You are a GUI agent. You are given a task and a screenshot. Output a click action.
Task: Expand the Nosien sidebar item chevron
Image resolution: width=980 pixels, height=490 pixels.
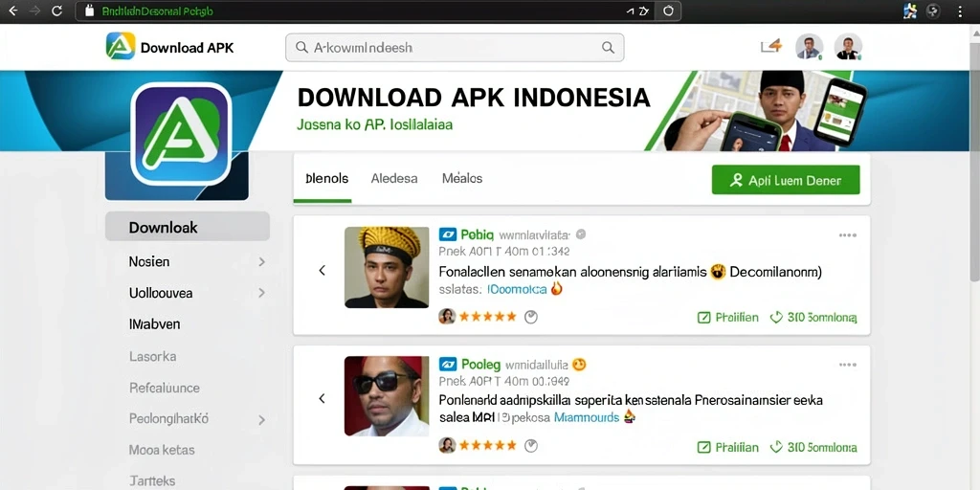[262, 262]
